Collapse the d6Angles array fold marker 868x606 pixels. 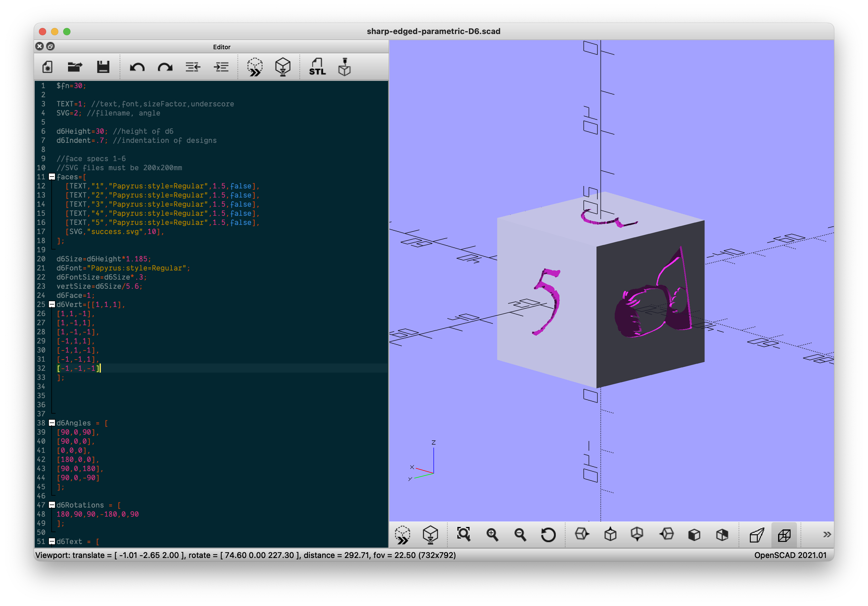click(x=52, y=423)
